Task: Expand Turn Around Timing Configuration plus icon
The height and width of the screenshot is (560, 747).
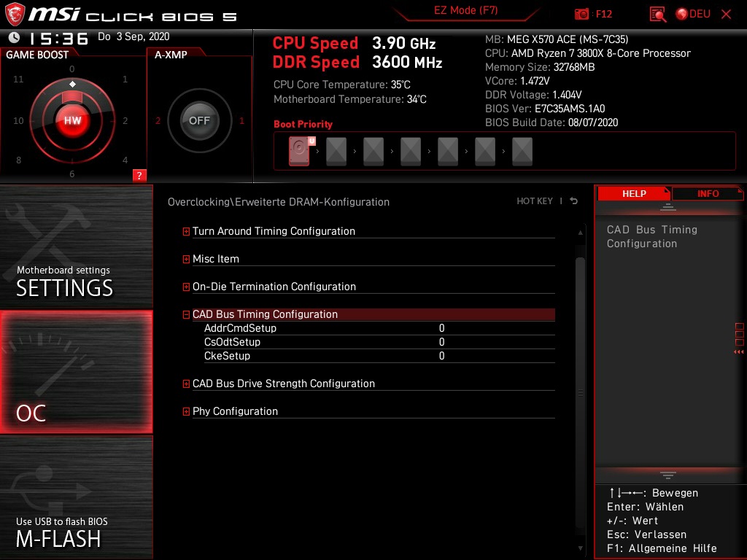Action: coord(186,231)
